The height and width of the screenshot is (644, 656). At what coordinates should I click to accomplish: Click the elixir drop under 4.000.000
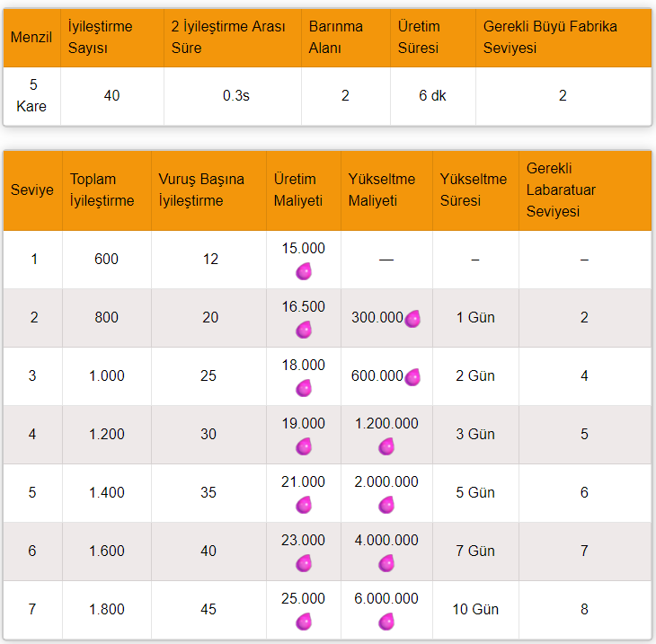pos(386,563)
